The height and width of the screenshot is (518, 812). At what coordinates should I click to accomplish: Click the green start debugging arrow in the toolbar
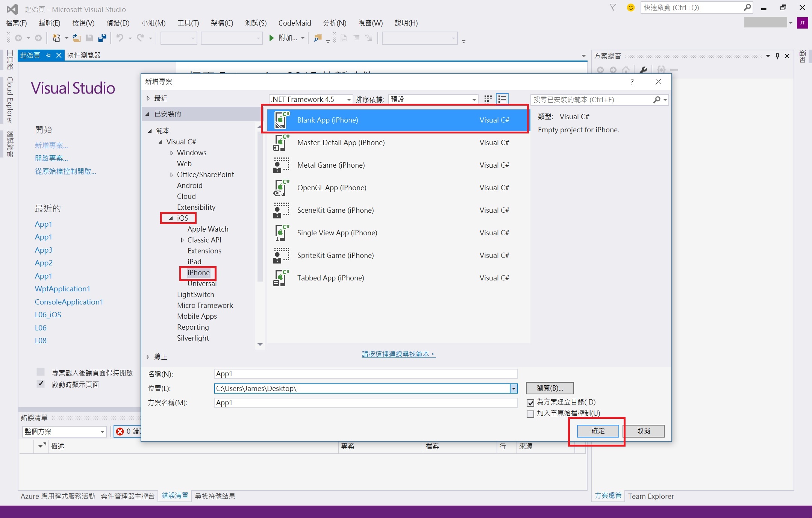pyautogui.click(x=271, y=38)
